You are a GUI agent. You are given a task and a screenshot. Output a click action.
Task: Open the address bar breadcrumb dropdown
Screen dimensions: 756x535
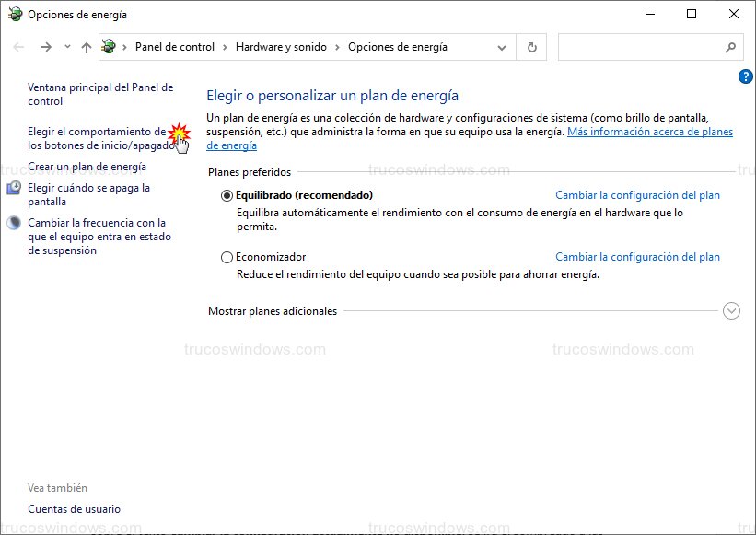502,47
